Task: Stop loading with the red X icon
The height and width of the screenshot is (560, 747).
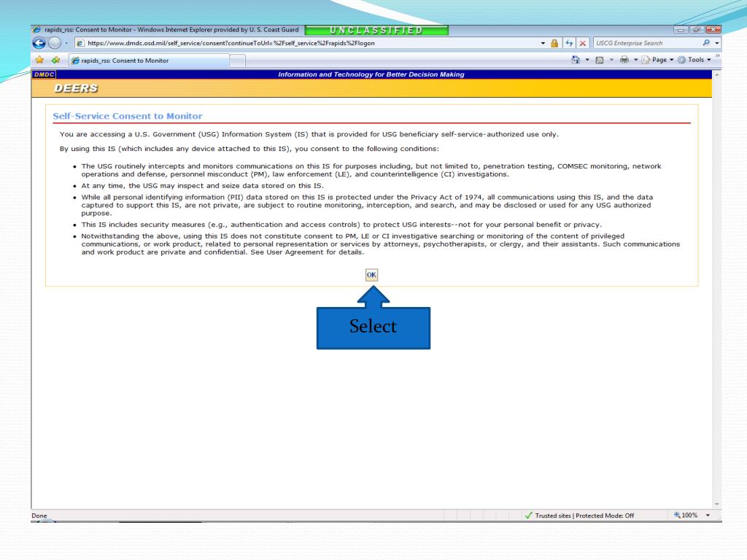Action: point(583,43)
